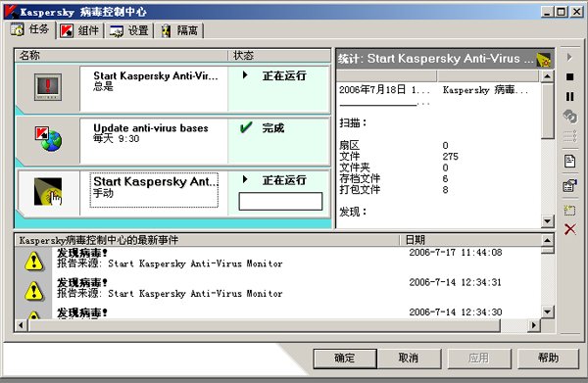This screenshot has height=383, width=588.
Task: Click the Kaspersky病毒控制中心的最新事件 column header
Action: tap(208, 240)
